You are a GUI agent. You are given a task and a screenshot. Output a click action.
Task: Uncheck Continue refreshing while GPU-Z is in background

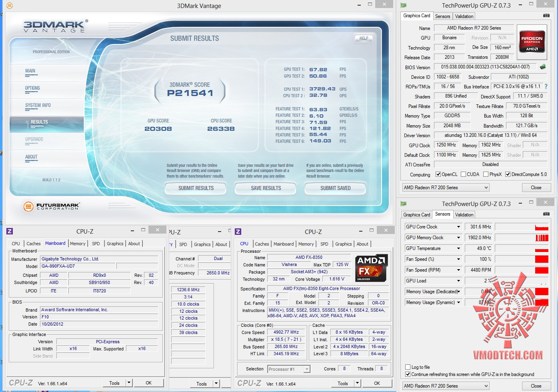[408, 374]
